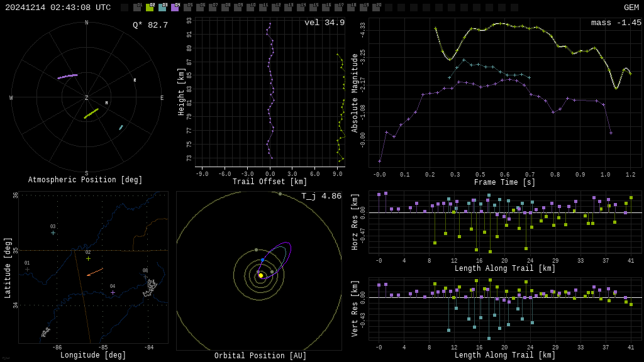Screen dimensions: 644x362
Task: Click the vel 34.9 readout
Action: pyautogui.click(x=325, y=23)
